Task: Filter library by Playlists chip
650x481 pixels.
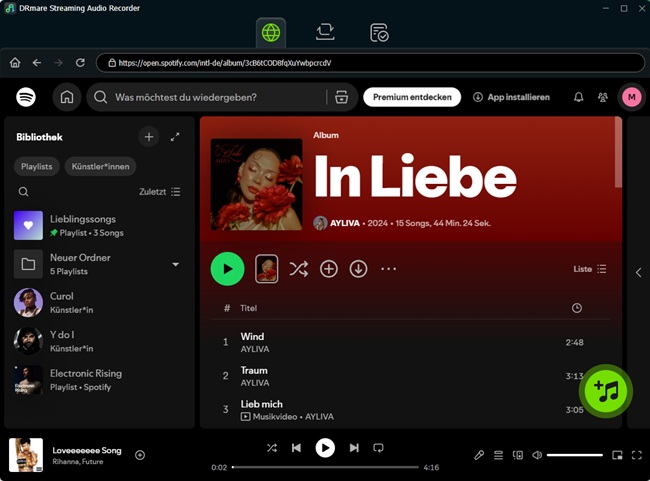Action: coord(37,166)
